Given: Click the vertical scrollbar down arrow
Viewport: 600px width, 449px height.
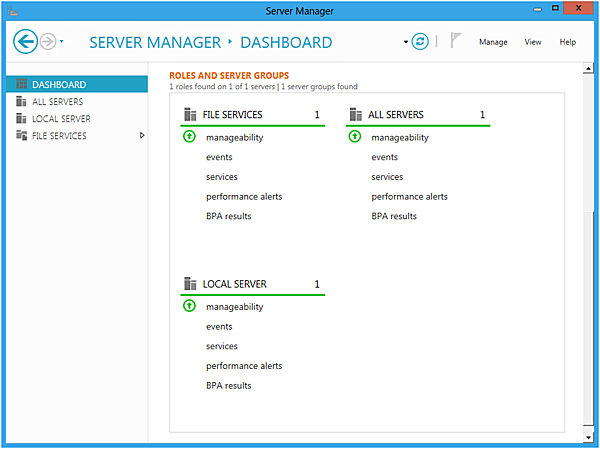Looking at the screenshot, I should [x=587, y=437].
